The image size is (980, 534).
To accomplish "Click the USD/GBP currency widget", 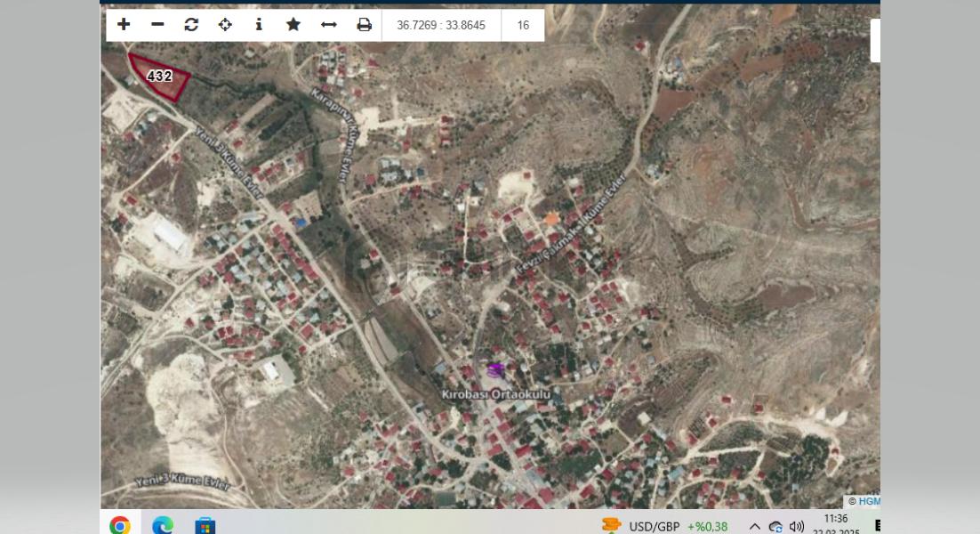I will coord(664,527).
